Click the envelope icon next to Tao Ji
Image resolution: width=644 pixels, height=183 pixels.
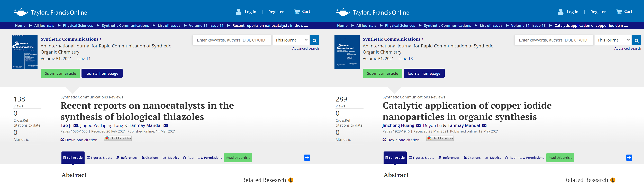pyautogui.click(x=76, y=126)
